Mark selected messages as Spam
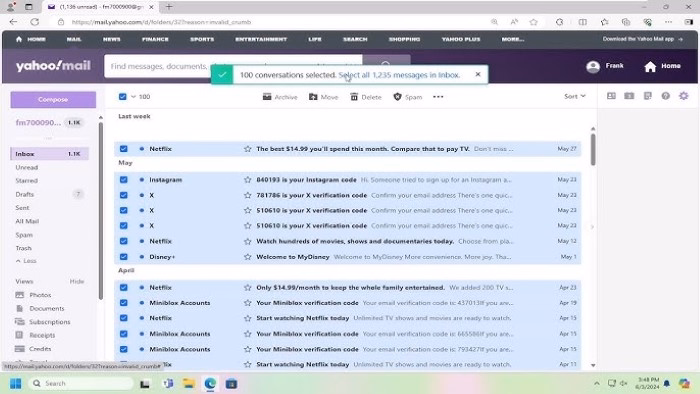Viewport: 700px width, 394px height. (407, 97)
